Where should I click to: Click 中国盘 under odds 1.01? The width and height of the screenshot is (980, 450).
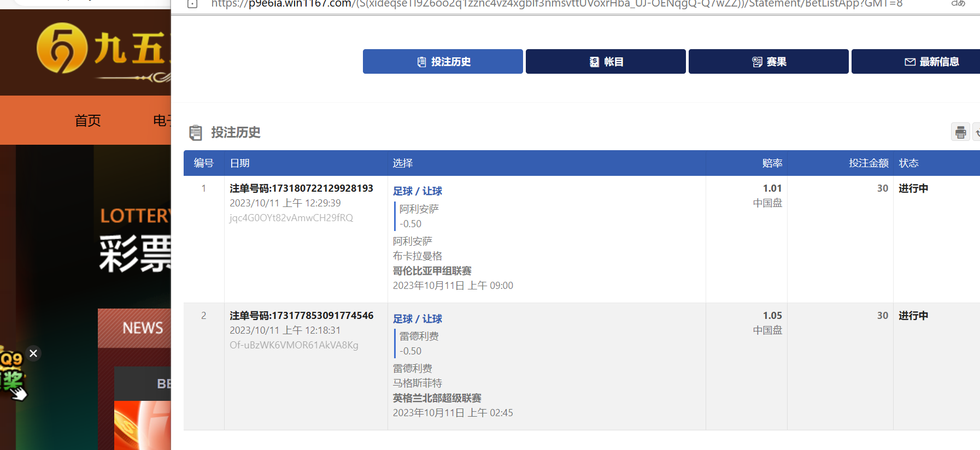click(x=767, y=203)
